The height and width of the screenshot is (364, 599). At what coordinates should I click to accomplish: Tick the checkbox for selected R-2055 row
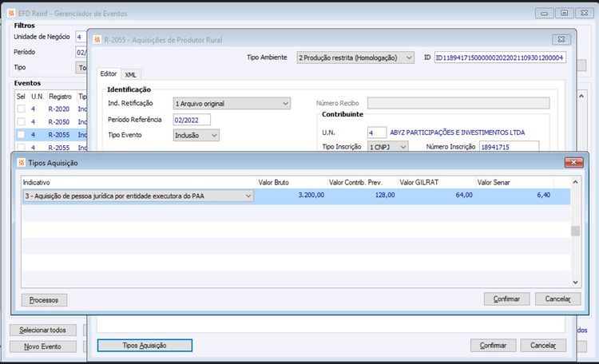21,134
